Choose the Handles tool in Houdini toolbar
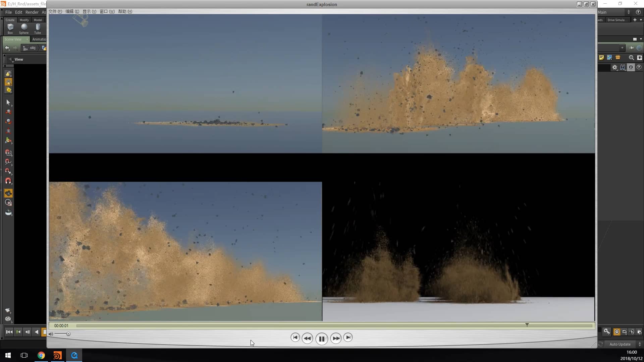This screenshot has width=644, height=362. point(8,140)
